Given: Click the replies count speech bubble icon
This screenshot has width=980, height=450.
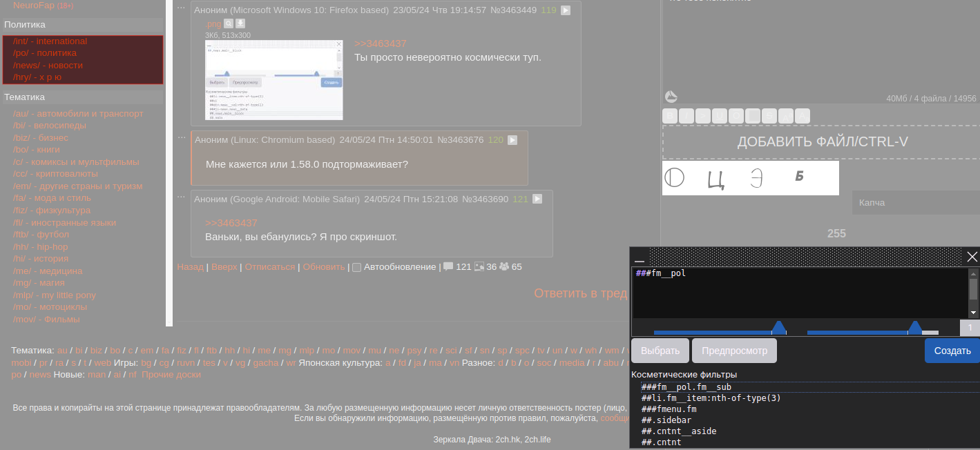Looking at the screenshot, I should 448,266.
